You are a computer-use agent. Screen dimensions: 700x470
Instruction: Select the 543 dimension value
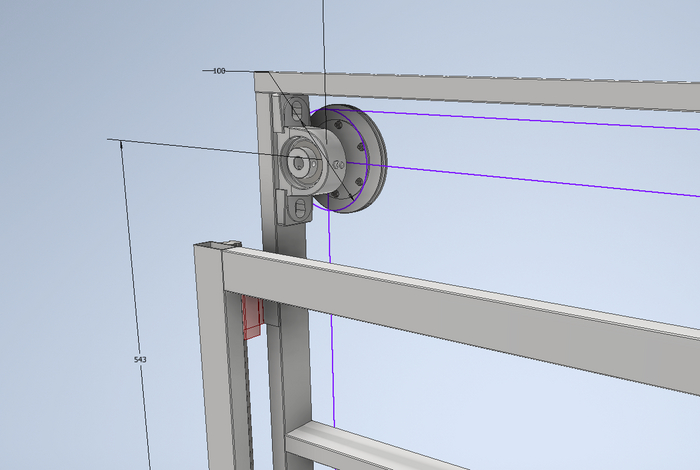coord(140,359)
